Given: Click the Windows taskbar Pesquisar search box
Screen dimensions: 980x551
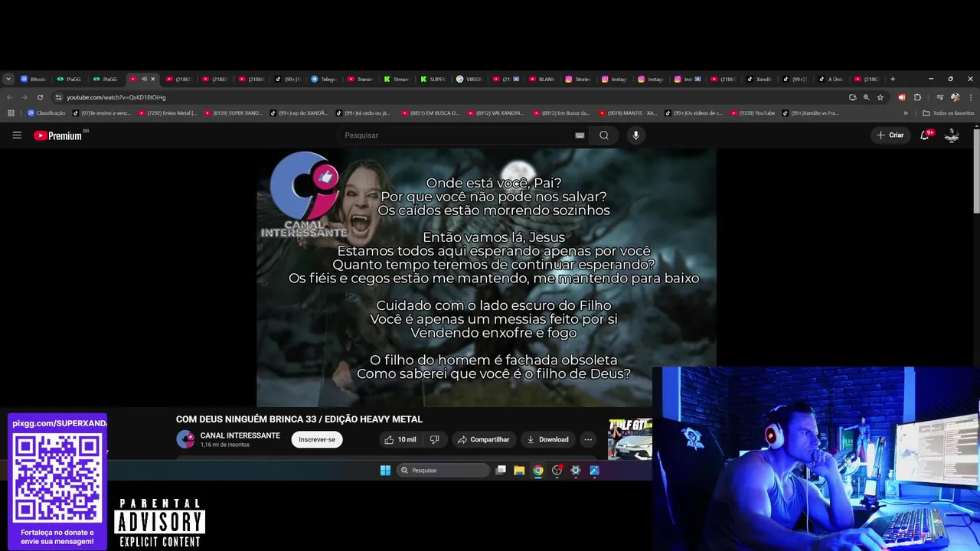Looking at the screenshot, I should coord(443,471).
